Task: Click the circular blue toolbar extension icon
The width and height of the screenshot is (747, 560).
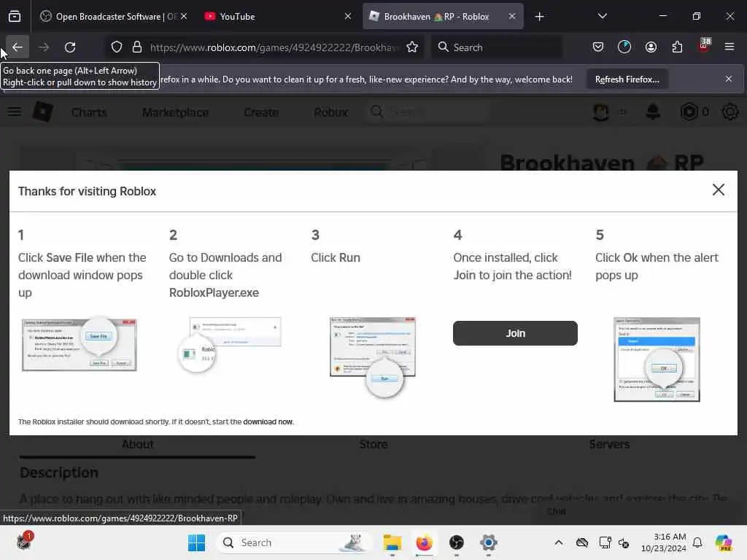Action: (624, 47)
